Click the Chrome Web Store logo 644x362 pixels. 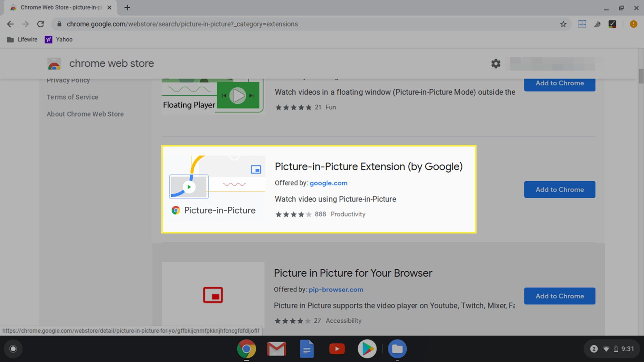coord(54,64)
